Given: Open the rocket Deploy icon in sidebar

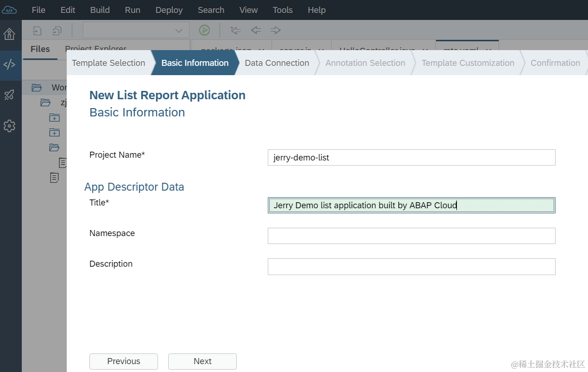Looking at the screenshot, I should [x=9, y=95].
